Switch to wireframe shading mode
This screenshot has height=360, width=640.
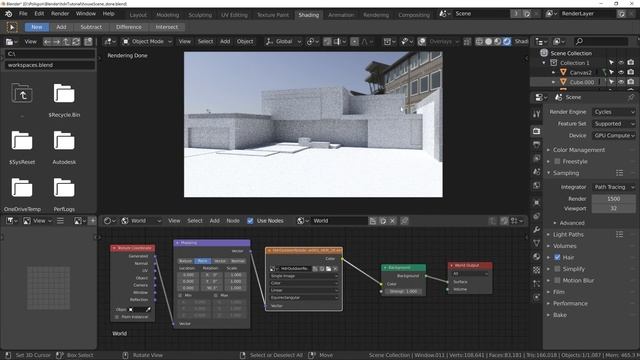(x=479, y=42)
